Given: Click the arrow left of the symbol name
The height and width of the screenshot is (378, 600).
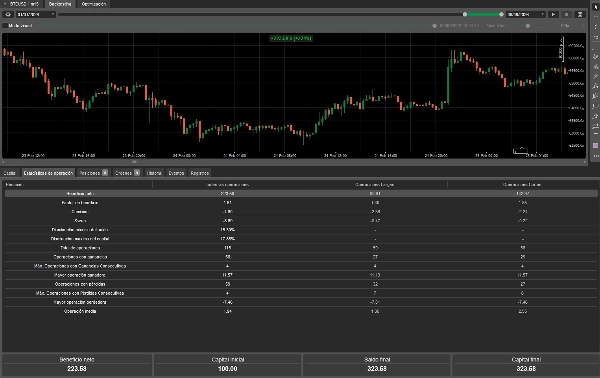Looking at the screenshot, I should 5,4.
